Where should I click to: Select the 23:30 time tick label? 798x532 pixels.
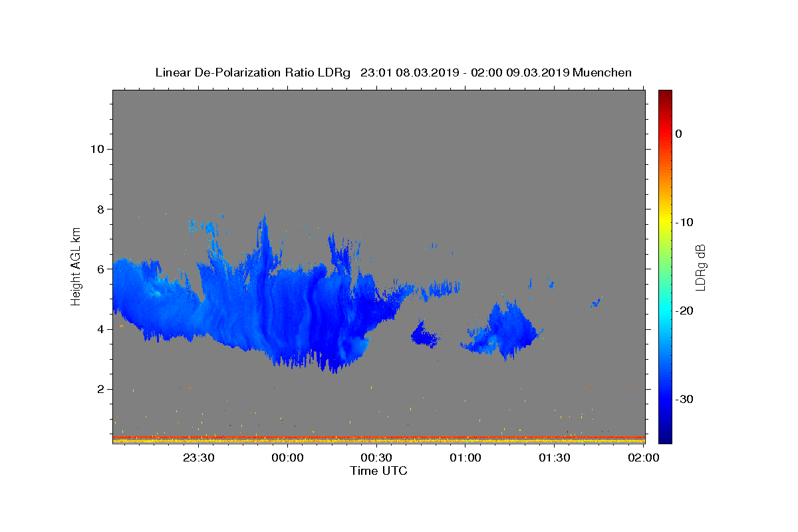198,458
